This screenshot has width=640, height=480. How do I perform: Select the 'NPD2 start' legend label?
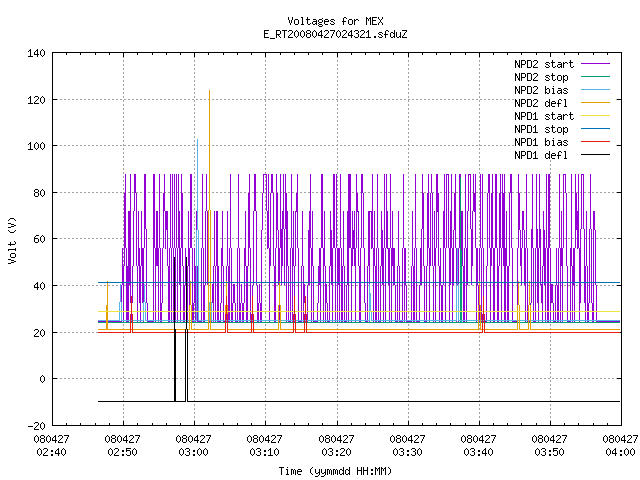[x=544, y=64]
